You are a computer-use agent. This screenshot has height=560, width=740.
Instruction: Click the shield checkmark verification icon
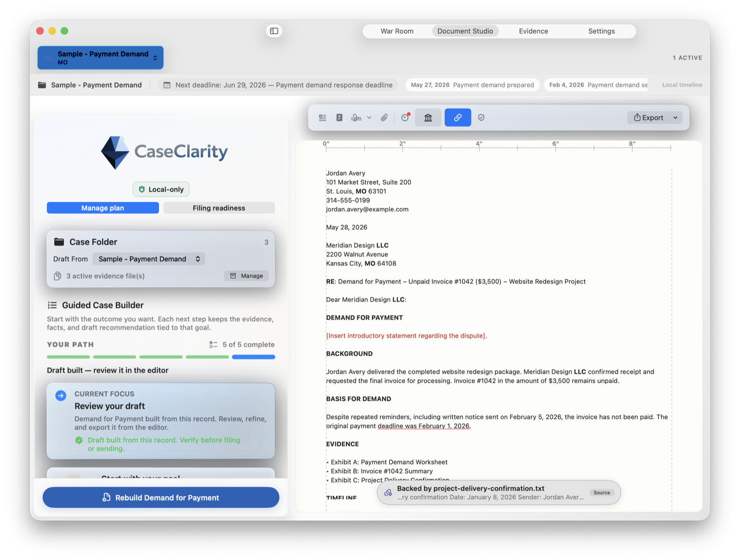tap(481, 118)
